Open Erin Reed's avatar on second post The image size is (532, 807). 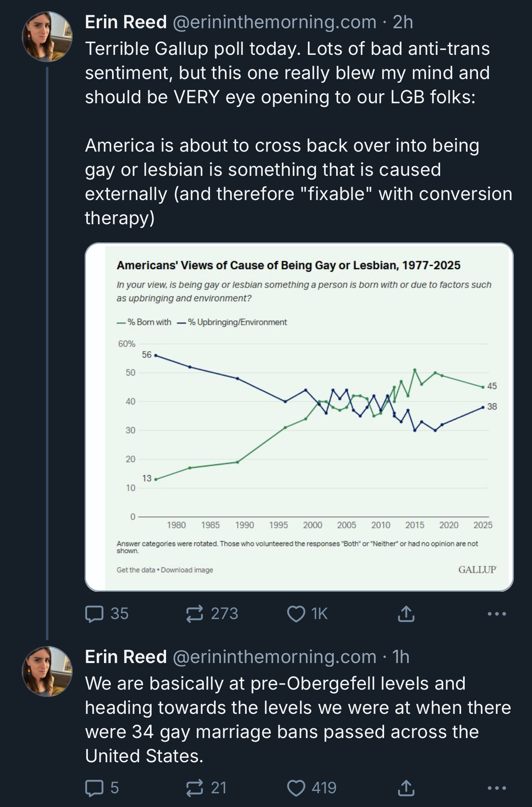pyautogui.click(x=47, y=671)
